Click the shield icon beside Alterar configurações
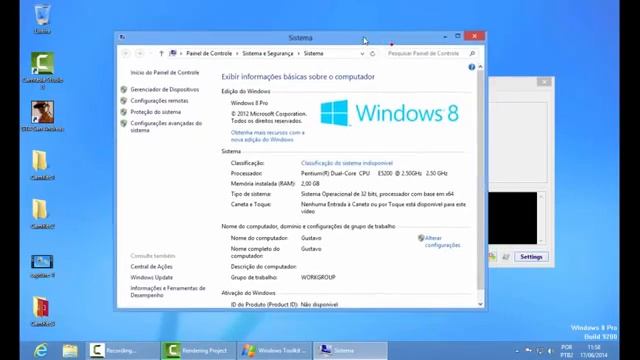 click(x=421, y=238)
